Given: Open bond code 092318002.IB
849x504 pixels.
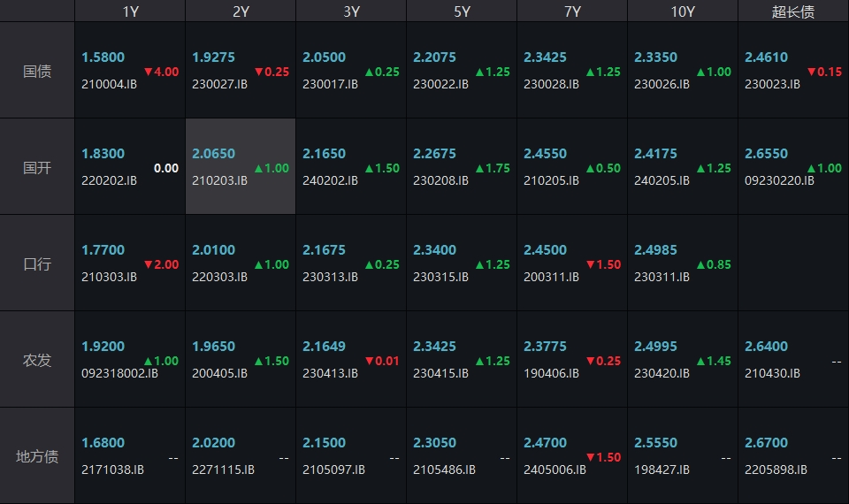Looking at the screenshot, I should (x=119, y=373).
